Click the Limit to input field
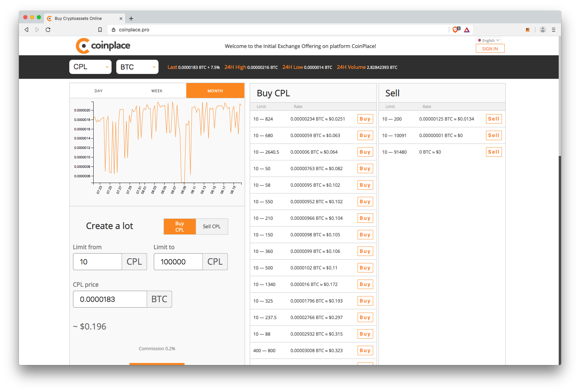Image resolution: width=580 pixels, height=392 pixels. (178, 262)
